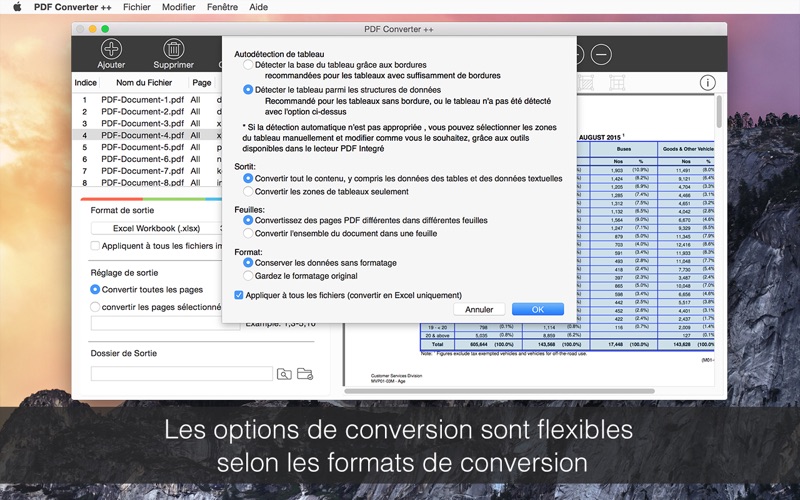
Task: Select 'Détecter le tableau parmi les structures de données'
Action: pos(248,89)
